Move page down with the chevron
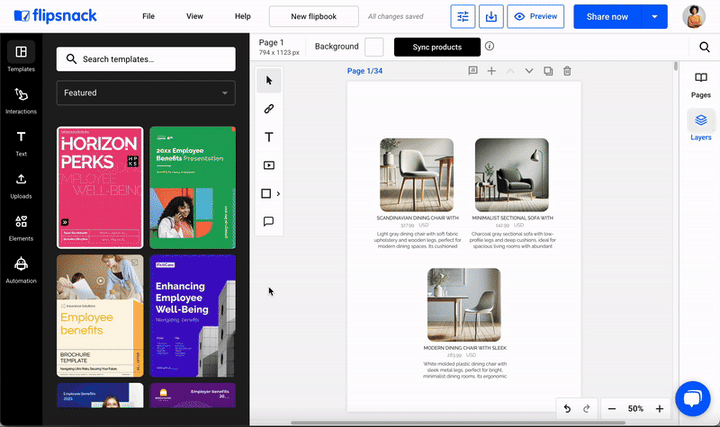This screenshot has width=720, height=427. pyautogui.click(x=529, y=71)
